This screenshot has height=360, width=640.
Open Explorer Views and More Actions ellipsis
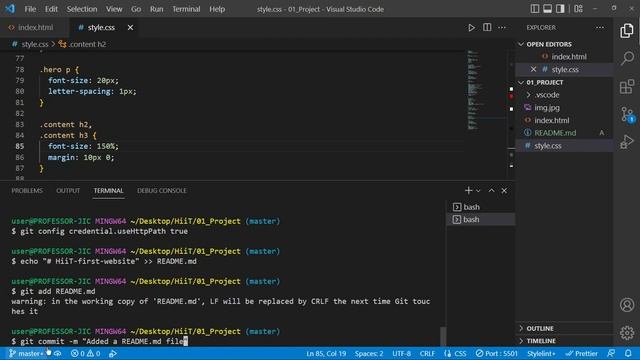point(600,27)
